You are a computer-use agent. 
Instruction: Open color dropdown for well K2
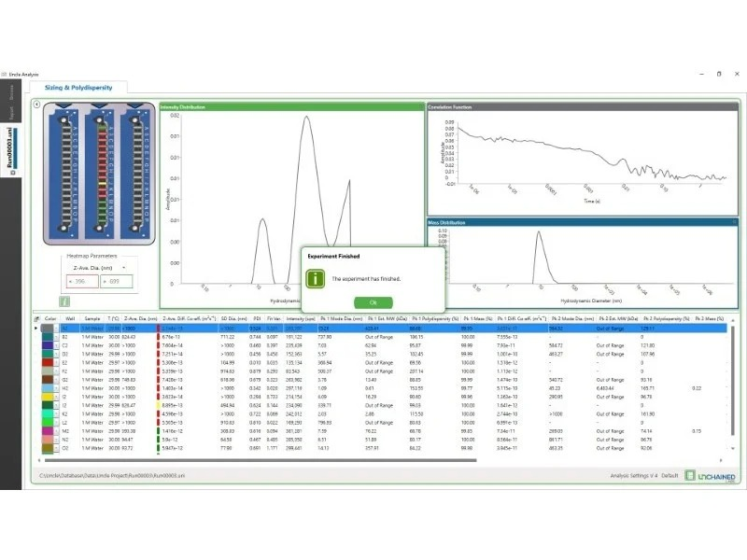[56, 413]
